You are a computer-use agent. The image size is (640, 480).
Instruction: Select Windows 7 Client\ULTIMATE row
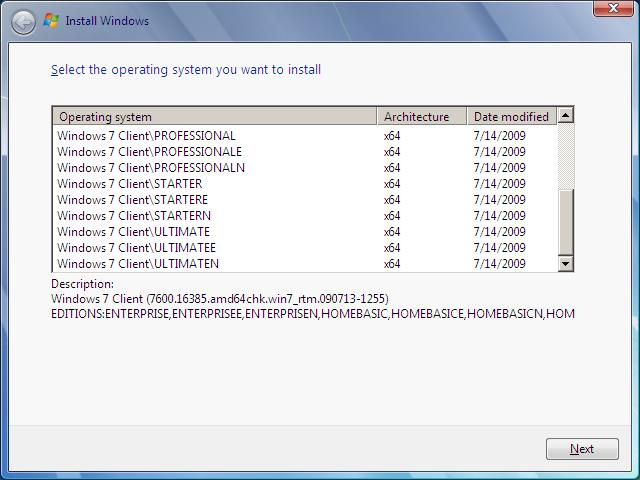304,231
